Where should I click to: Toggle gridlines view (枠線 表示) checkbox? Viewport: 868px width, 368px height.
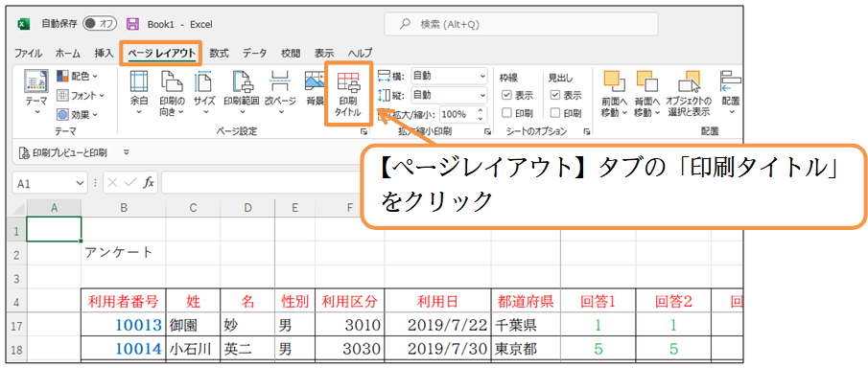pos(506,95)
